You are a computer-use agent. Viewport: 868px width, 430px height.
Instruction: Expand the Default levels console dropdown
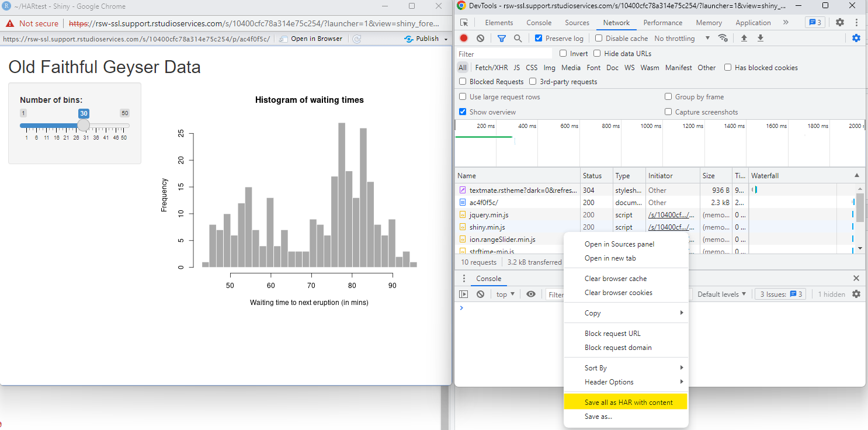coord(721,294)
